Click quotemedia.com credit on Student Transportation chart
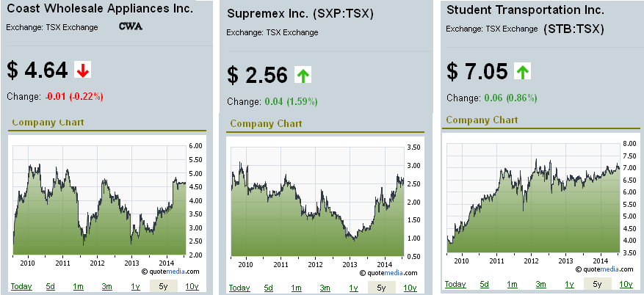Image resolution: width=644 pixels, height=295 pixels. 604,269
